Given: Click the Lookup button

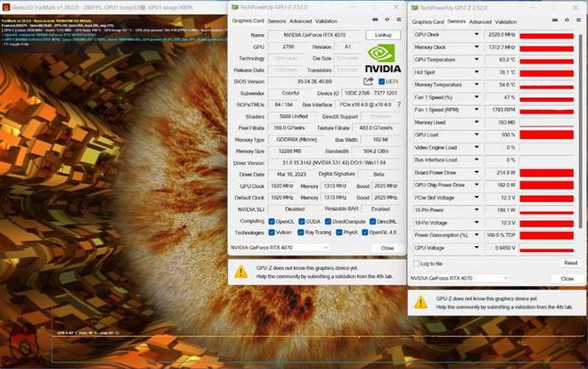Looking at the screenshot, I should [x=383, y=35].
